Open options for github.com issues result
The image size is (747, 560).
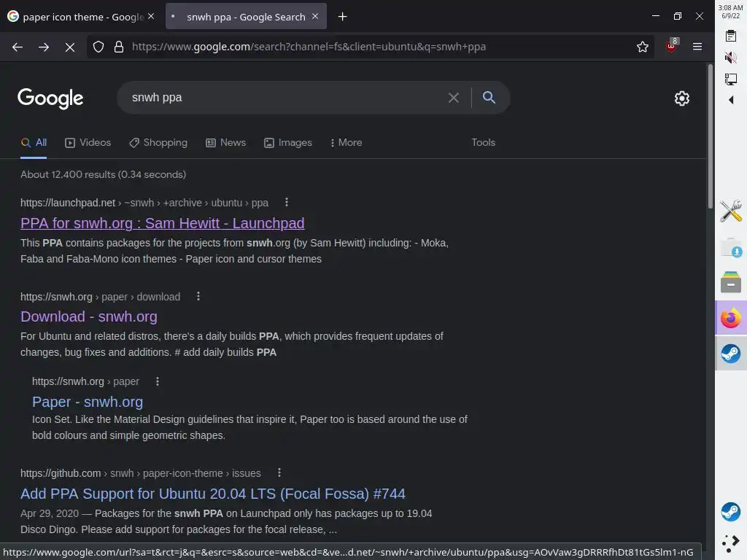(x=279, y=472)
